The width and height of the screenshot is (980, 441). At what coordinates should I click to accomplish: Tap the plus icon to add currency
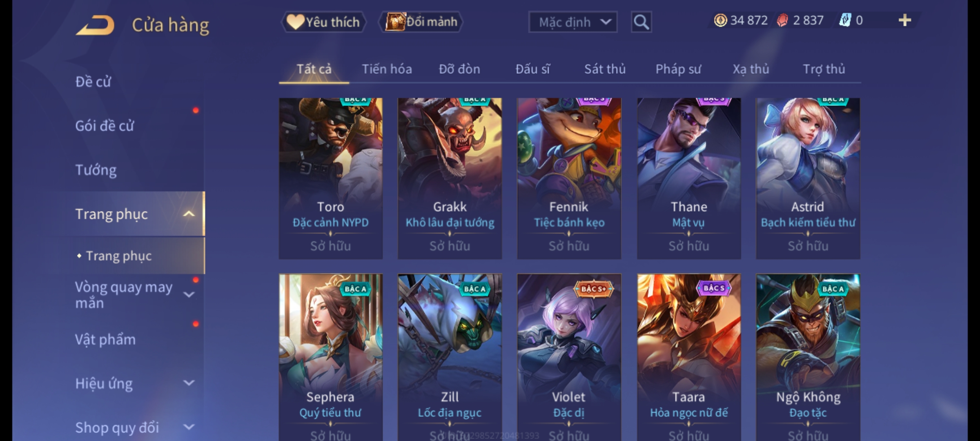(x=905, y=20)
